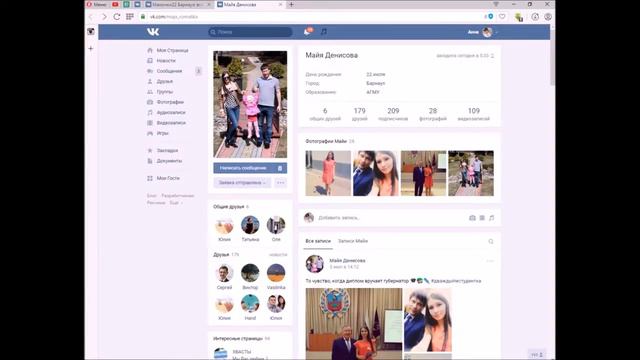Open Opera Speed Dial grid icon

[130, 17]
